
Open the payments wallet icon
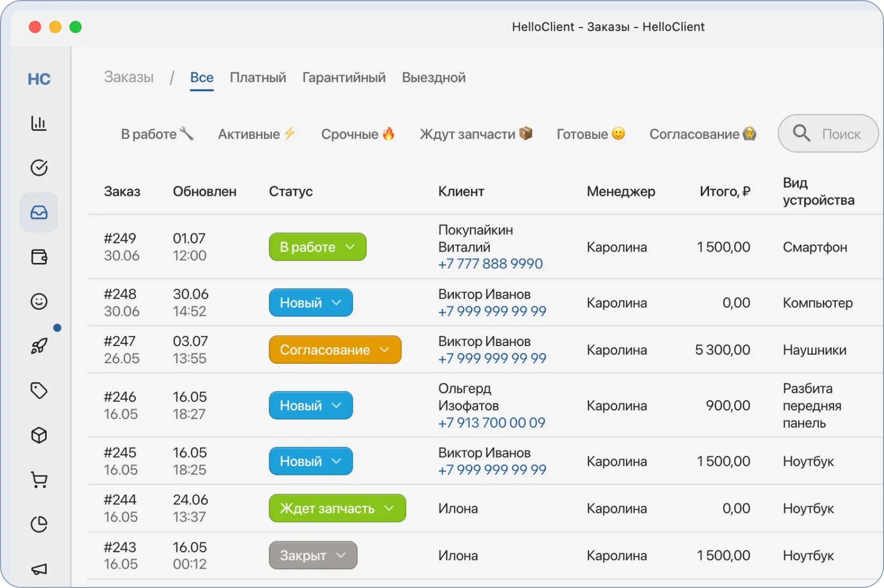39,257
